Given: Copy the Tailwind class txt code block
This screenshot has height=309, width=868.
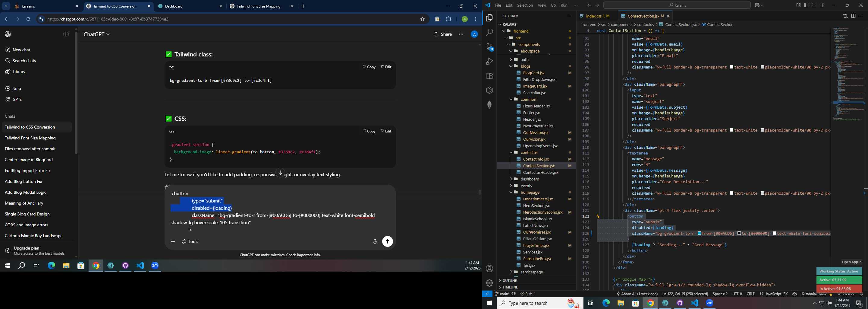Looking at the screenshot, I should [369, 67].
